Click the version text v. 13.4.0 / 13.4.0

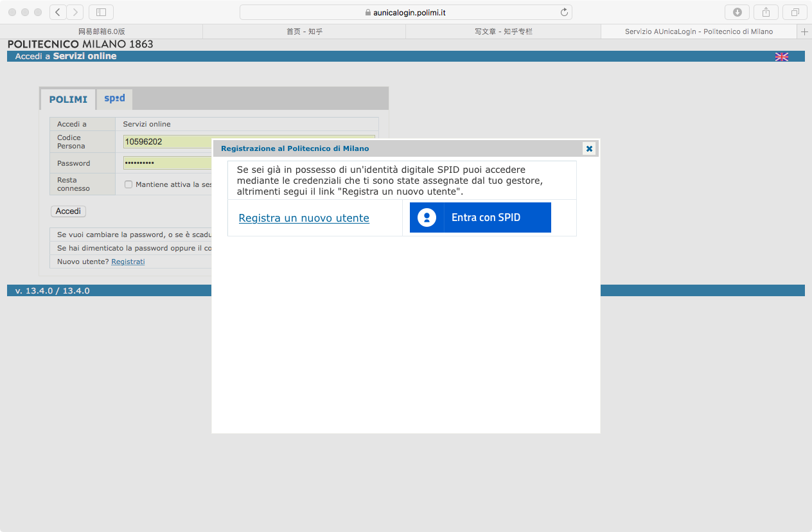click(x=53, y=291)
